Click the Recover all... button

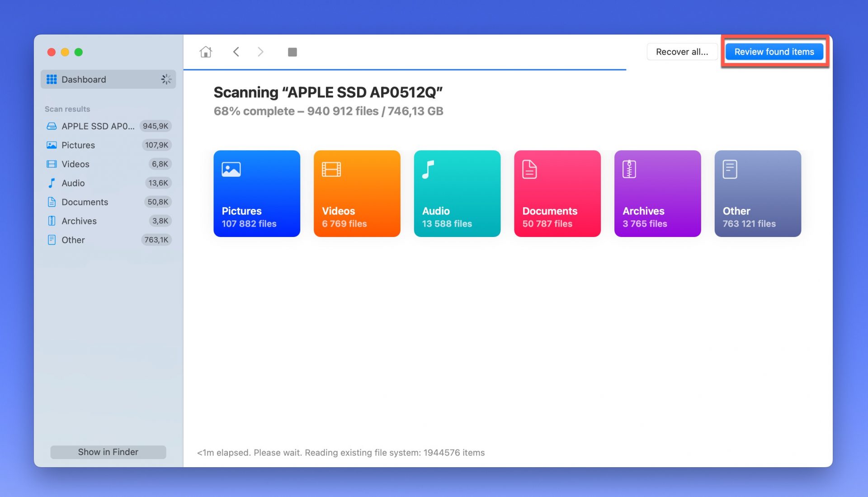click(x=682, y=52)
